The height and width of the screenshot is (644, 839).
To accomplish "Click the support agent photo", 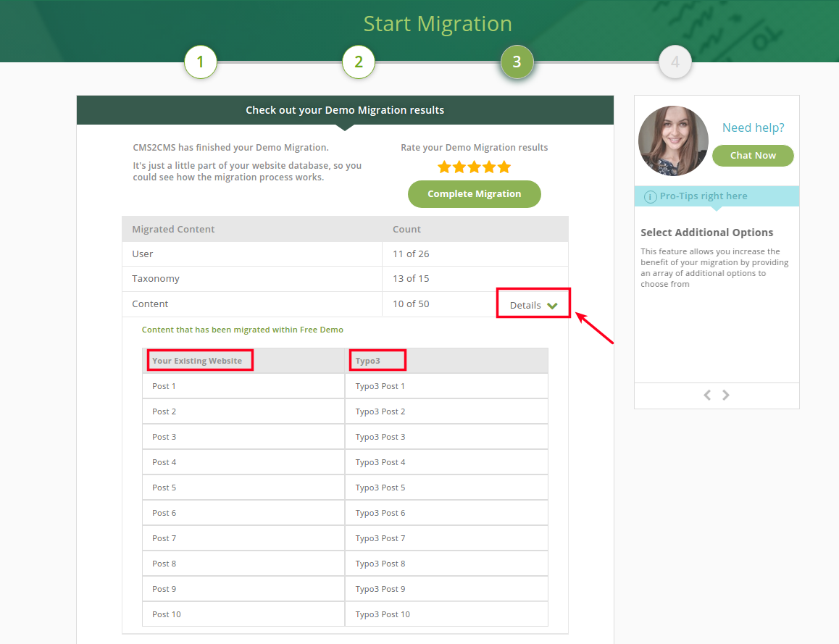I will [673, 141].
